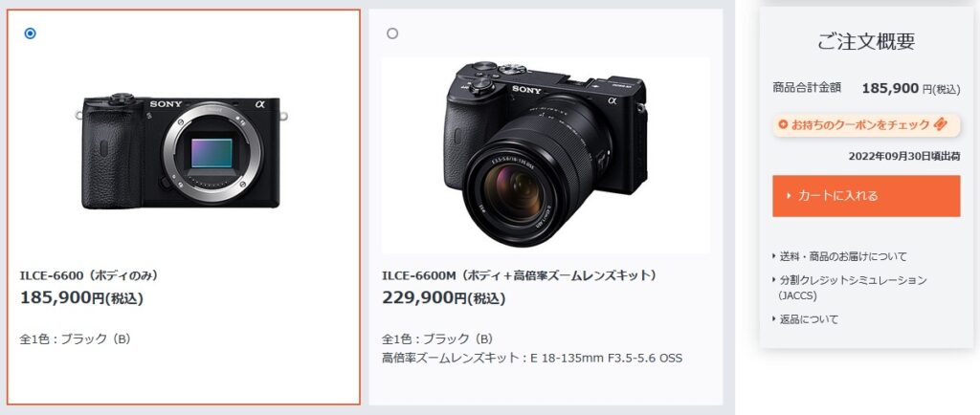Click the triangle icon inside cart button
This screenshot has width=980, height=415.
click(x=789, y=196)
